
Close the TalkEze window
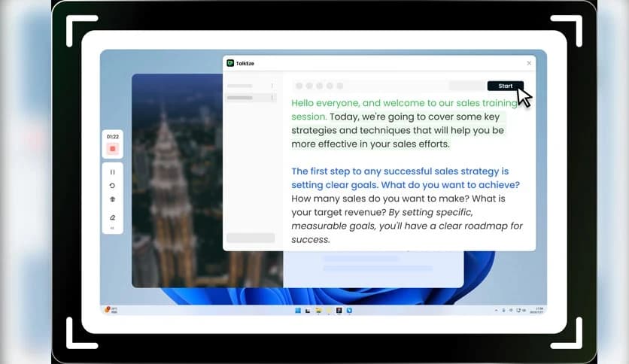tap(529, 63)
